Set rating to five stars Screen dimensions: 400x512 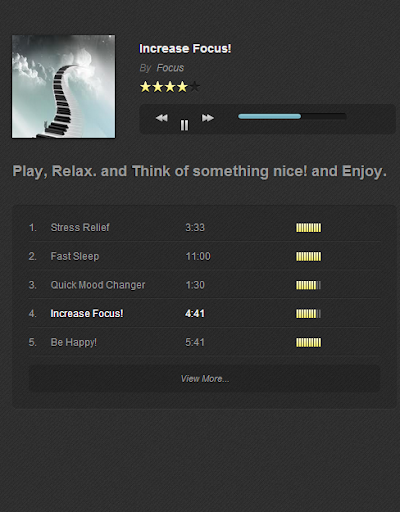pos(195,87)
